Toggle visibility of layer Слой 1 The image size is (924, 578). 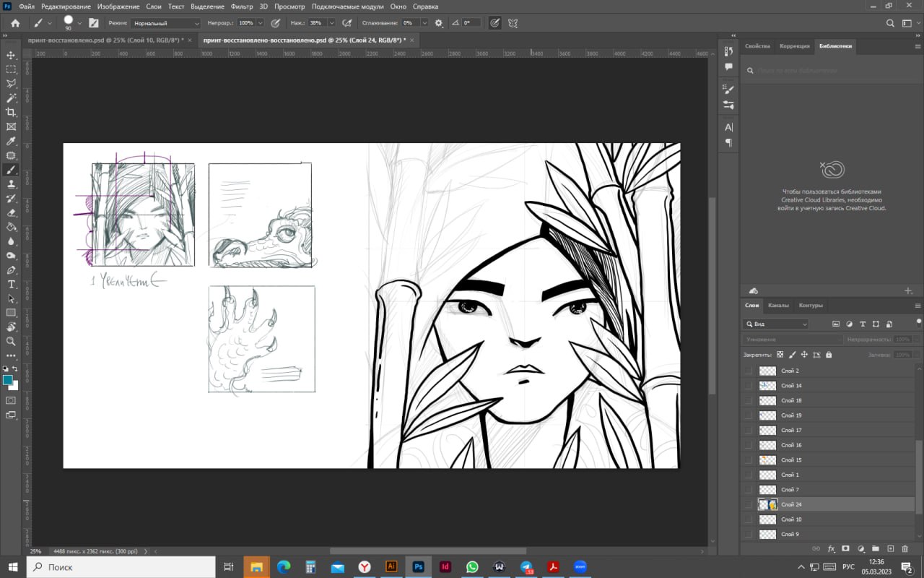pyautogui.click(x=748, y=475)
